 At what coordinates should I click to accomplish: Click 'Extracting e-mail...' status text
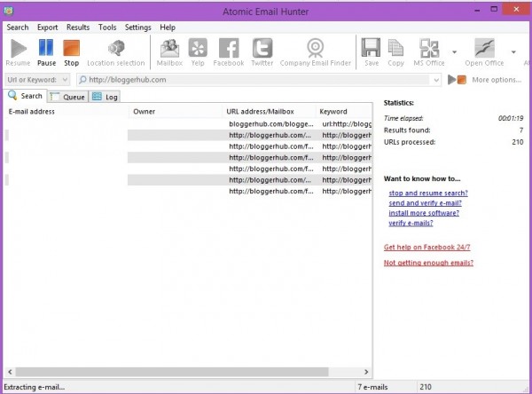(x=34, y=387)
